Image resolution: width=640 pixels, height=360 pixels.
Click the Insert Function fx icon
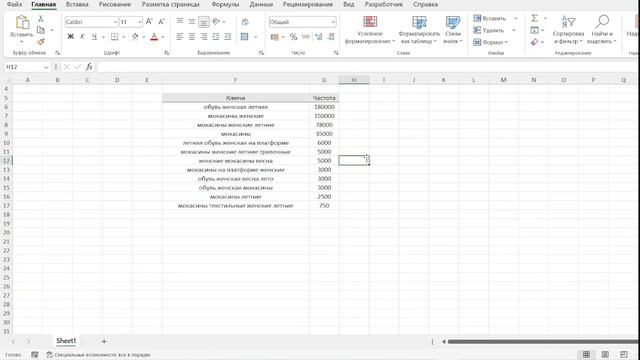pyautogui.click(x=89, y=67)
